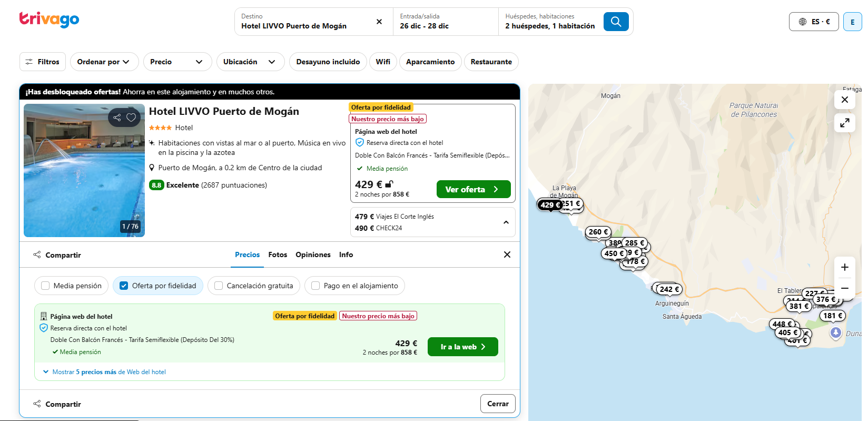Select the 429 € map price marker

(x=550, y=205)
